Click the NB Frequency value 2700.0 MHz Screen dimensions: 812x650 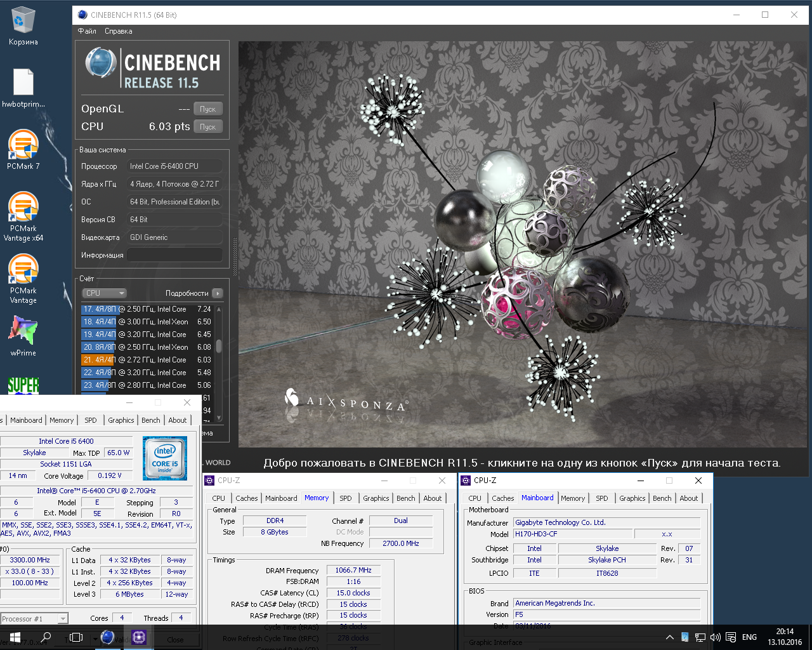click(401, 543)
